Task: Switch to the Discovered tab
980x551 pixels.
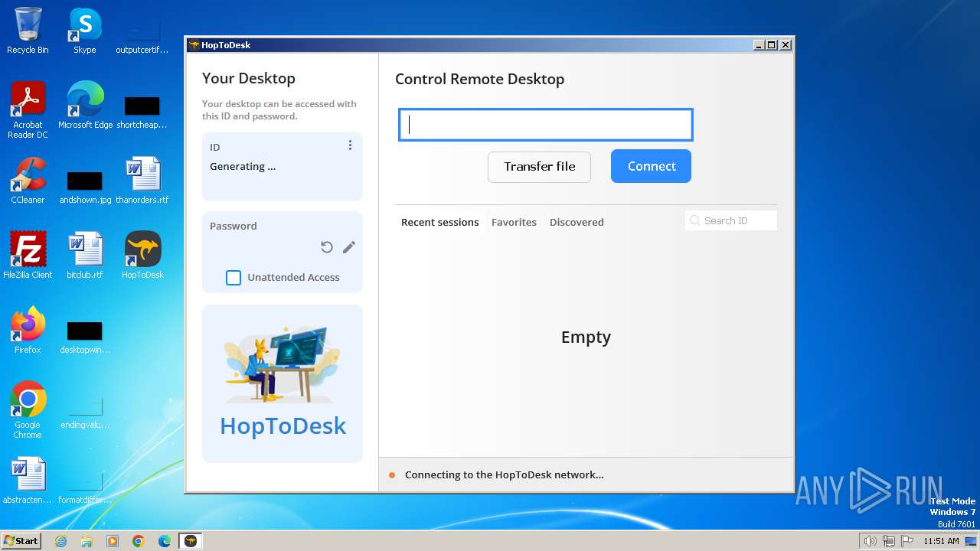Action: coord(577,222)
